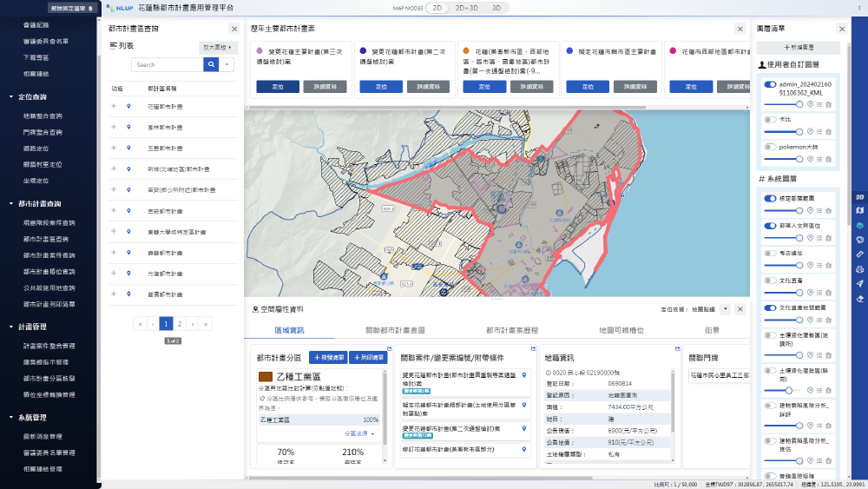Disable the 文化資產地類範圍 layer toggle
The image size is (868, 489).
pos(770,308)
